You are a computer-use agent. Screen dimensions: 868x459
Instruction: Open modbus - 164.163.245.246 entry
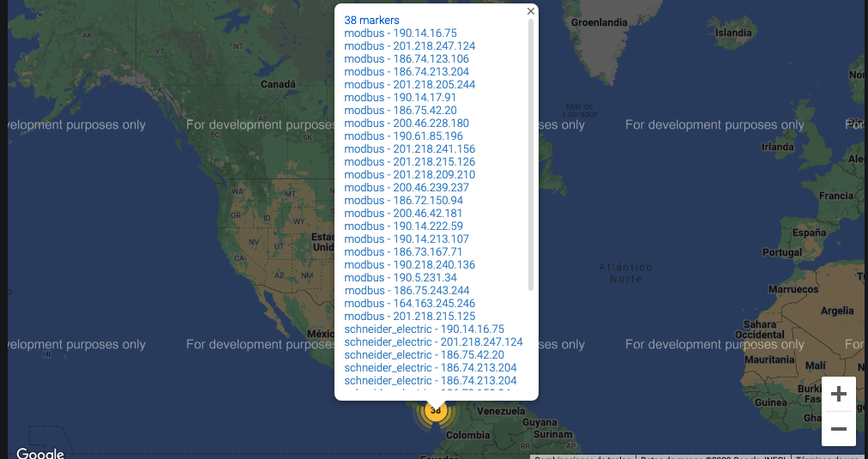tap(410, 304)
